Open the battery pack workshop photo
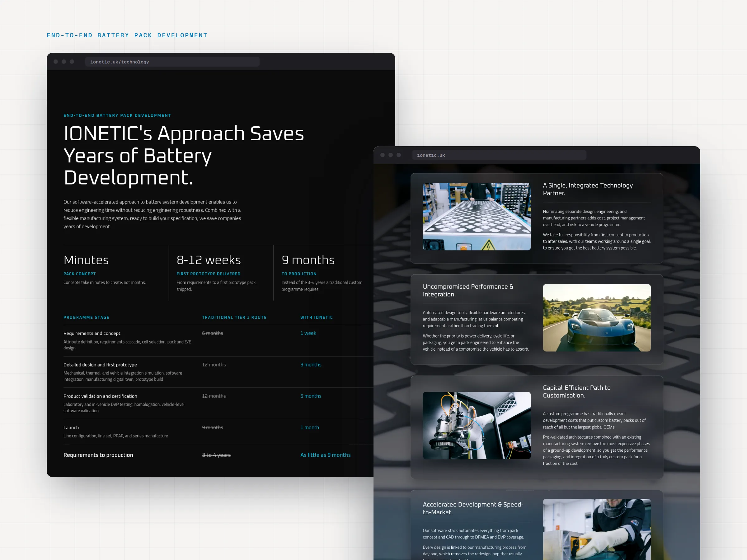747x560 pixels. coord(477,217)
